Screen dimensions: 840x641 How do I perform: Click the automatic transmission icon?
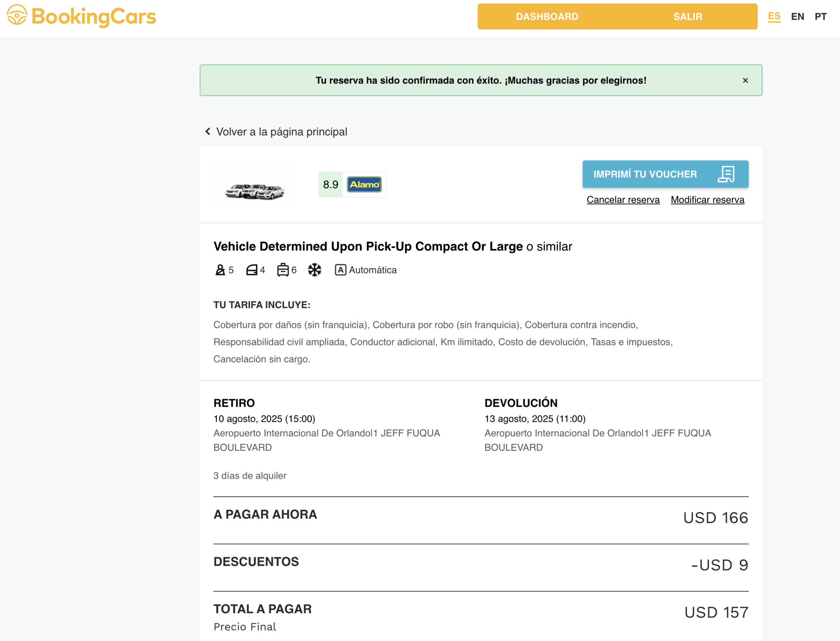[x=340, y=270]
